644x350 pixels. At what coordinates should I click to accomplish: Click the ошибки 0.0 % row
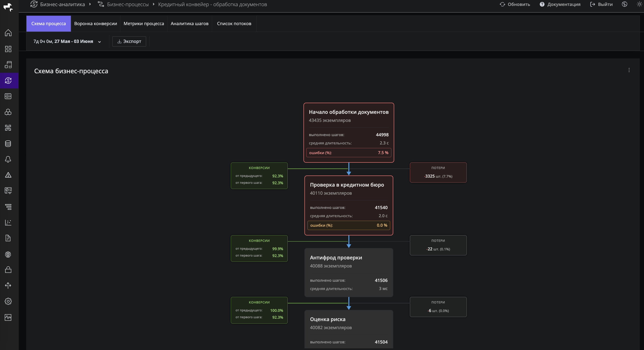point(349,225)
